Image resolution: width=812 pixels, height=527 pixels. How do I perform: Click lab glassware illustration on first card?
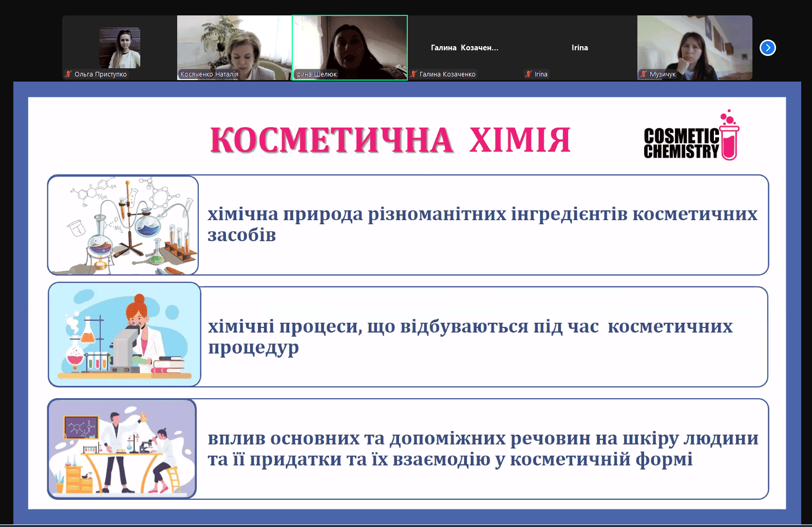point(123,225)
